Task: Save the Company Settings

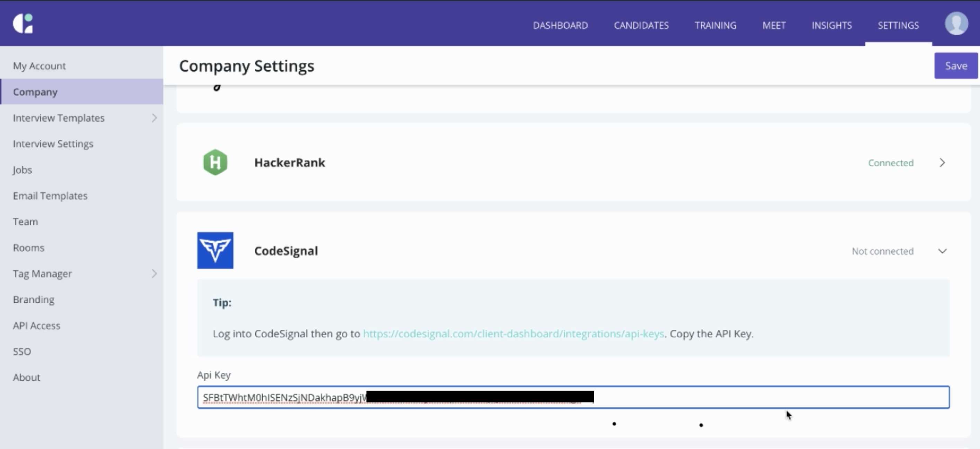Action: coord(956,65)
